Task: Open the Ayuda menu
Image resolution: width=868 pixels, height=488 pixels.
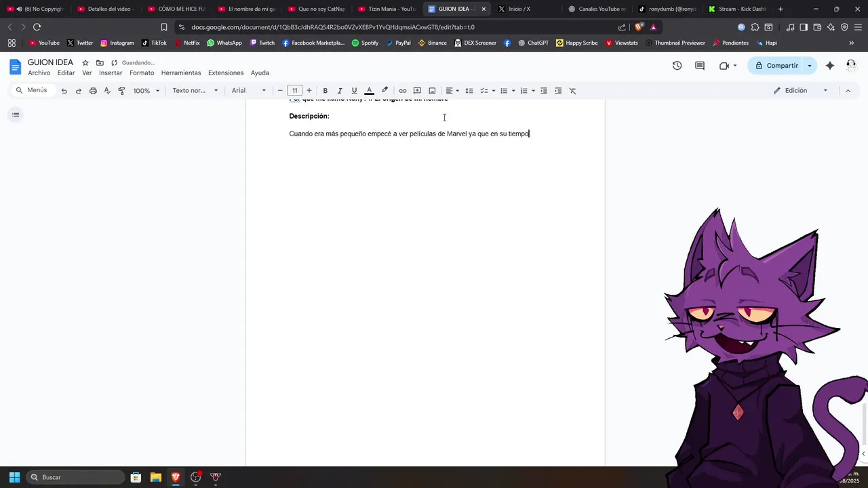Action: point(260,73)
